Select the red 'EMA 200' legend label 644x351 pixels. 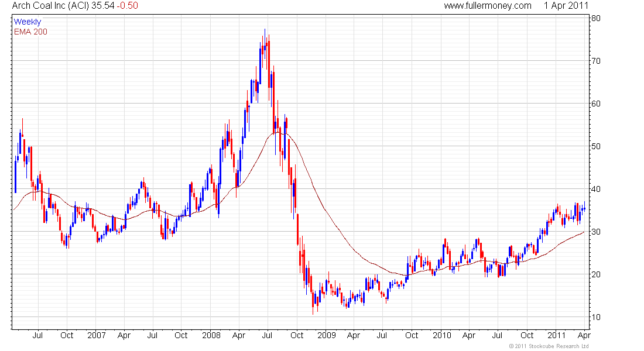[x=30, y=32]
